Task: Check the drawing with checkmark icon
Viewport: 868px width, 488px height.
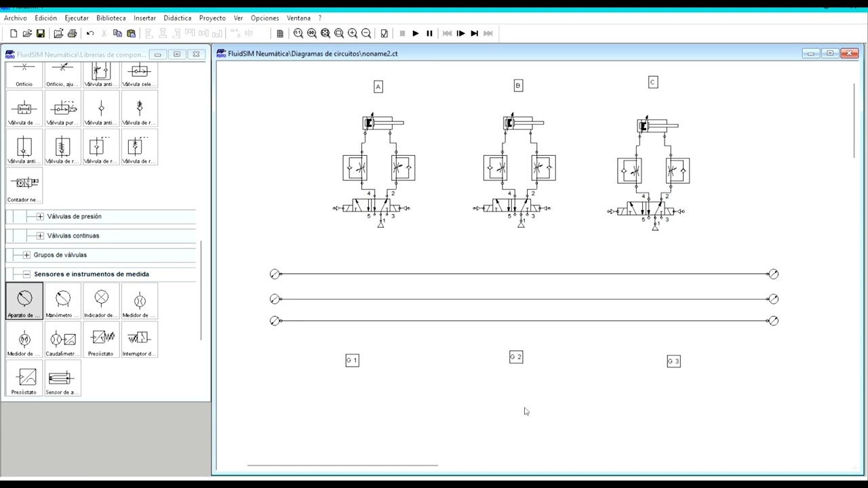Action: [384, 33]
